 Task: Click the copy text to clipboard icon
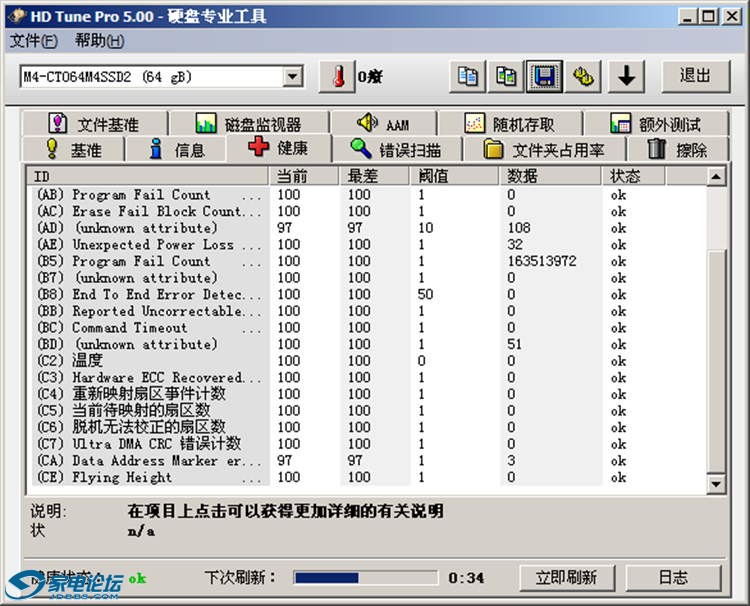click(x=468, y=77)
